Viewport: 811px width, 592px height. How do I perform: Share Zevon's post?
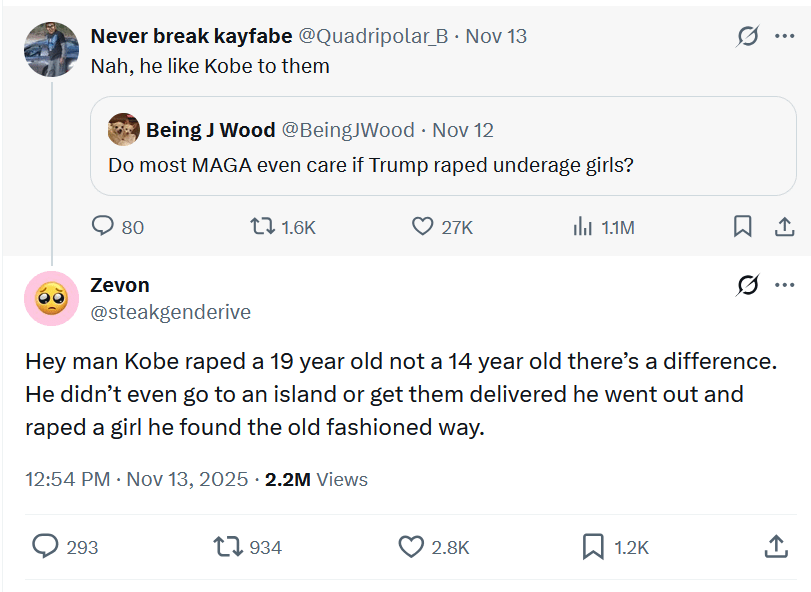point(775,546)
